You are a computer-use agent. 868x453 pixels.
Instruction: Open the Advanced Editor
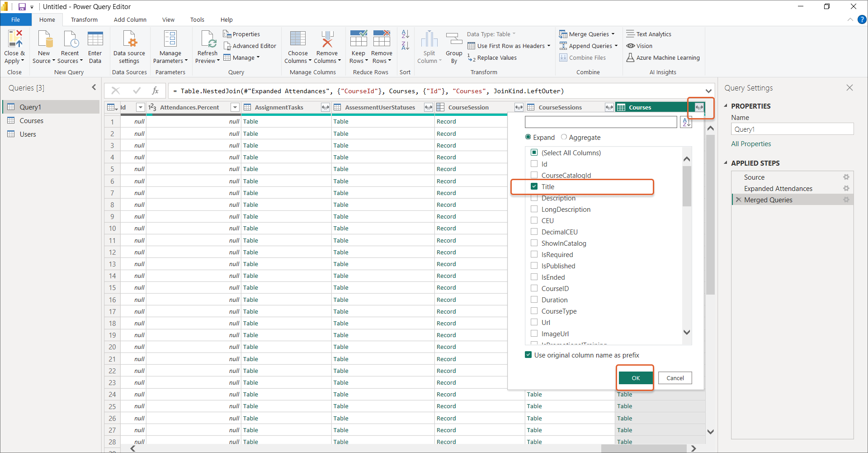250,46
